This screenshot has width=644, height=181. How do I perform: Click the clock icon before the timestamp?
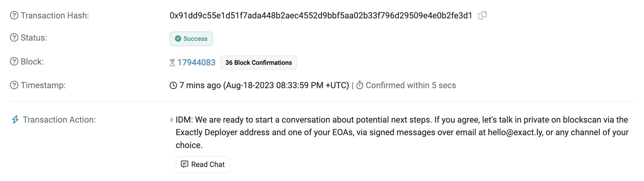coord(173,85)
